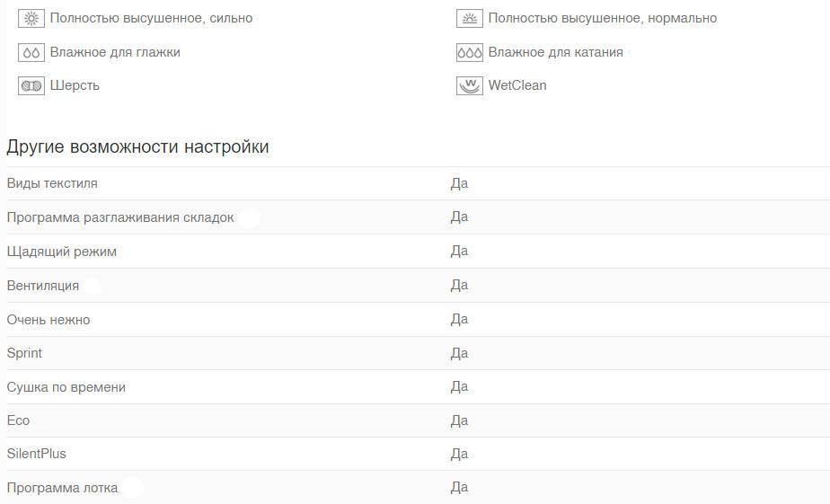Click the Виды текстиля row
The height and width of the screenshot is (504, 830).
(419, 183)
